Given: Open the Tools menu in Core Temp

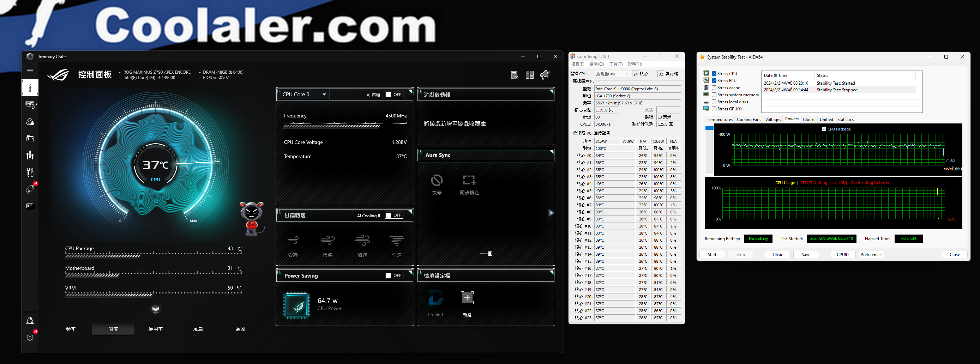Looking at the screenshot, I should [615, 64].
